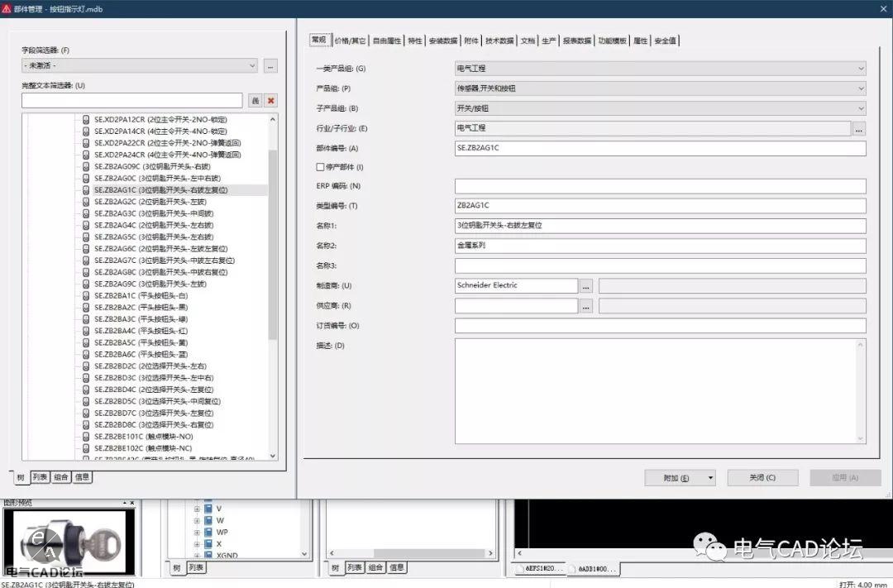
Task: Click the full-text filter search (binoculars) icon
Action: [x=255, y=100]
